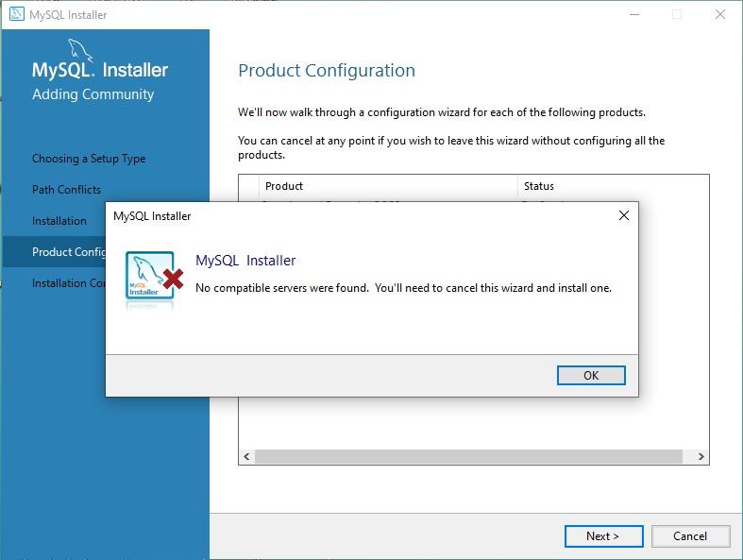Click the title bar MySQL Installer icon

tap(17, 14)
